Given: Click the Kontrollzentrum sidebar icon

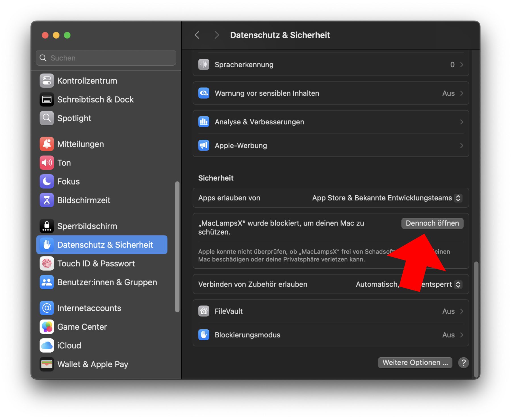Looking at the screenshot, I should pyautogui.click(x=47, y=81).
